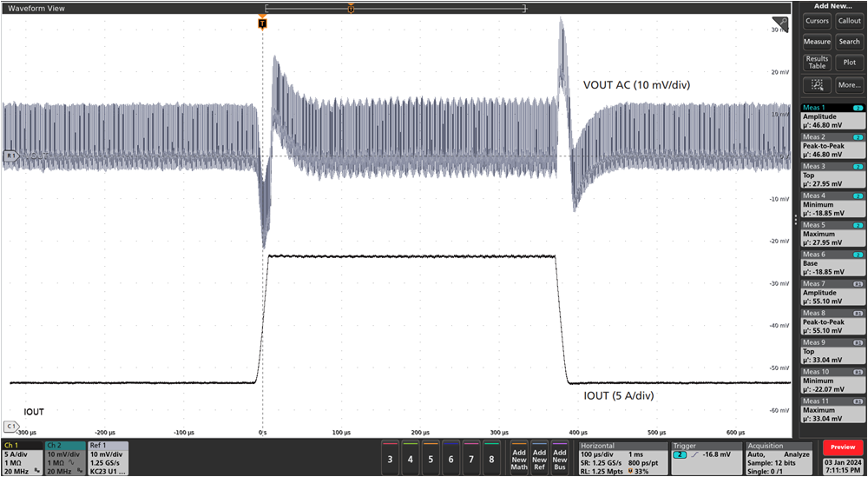Click the Waveform View title
The width and height of the screenshot is (868, 477).
pos(36,9)
